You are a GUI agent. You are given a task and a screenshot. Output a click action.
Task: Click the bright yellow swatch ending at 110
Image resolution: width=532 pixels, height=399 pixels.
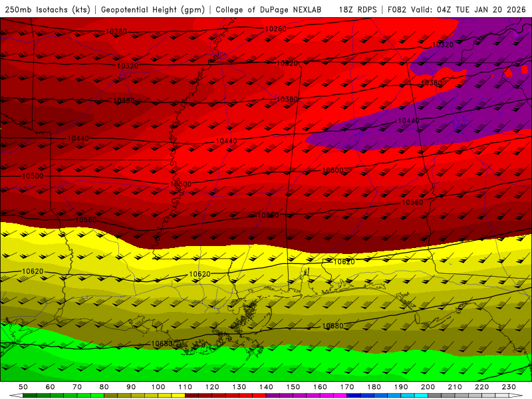pos(178,396)
